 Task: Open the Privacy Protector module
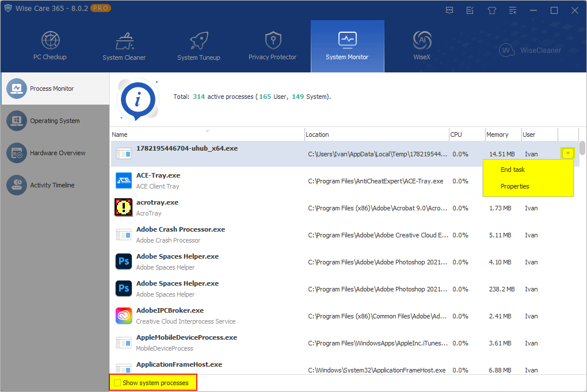pyautogui.click(x=273, y=46)
